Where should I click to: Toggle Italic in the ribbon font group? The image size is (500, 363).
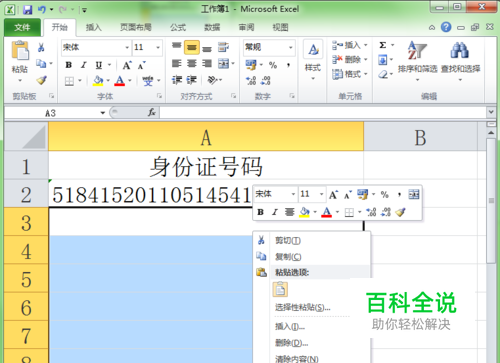pos(84,65)
